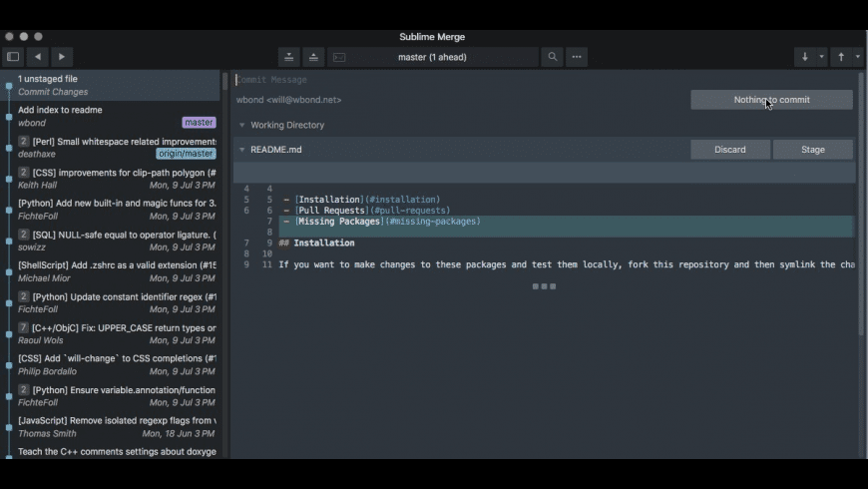The width and height of the screenshot is (868, 489).
Task: Click the stash changes icon
Action: pos(289,57)
